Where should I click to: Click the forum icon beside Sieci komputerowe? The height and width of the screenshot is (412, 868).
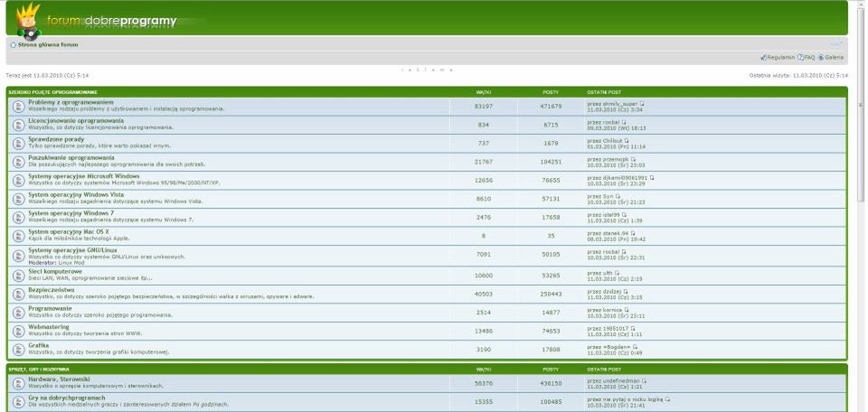pos(19,276)
